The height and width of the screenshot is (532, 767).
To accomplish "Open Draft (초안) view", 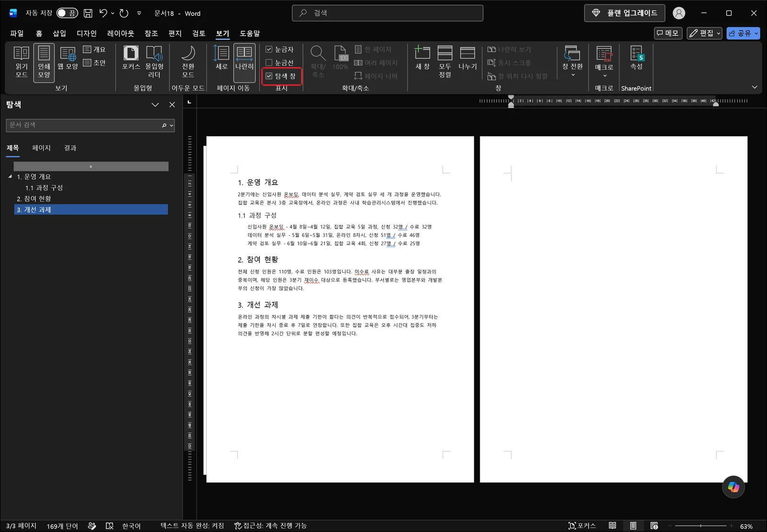I will click(94, 63).
